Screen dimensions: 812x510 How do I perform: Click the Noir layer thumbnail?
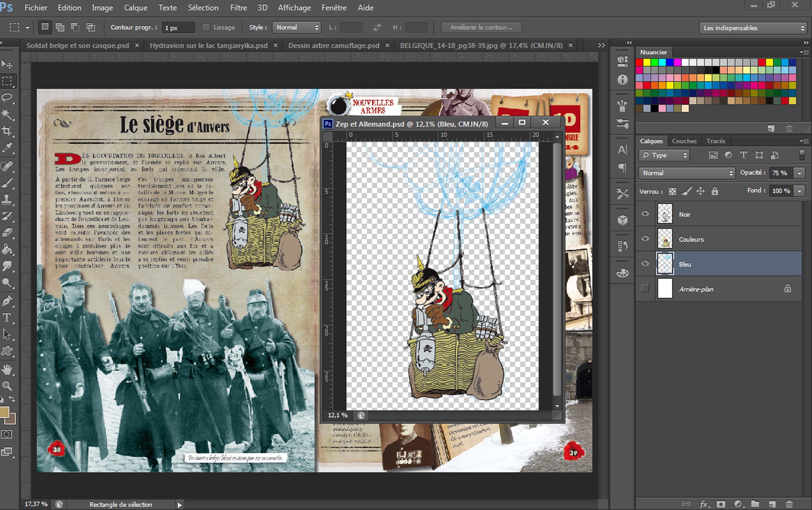665,214
